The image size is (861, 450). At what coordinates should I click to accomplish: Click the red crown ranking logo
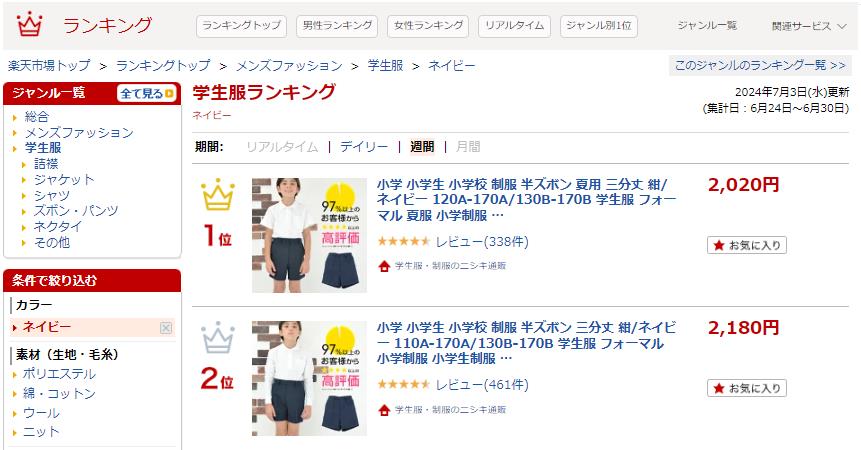tap(30, 25)
